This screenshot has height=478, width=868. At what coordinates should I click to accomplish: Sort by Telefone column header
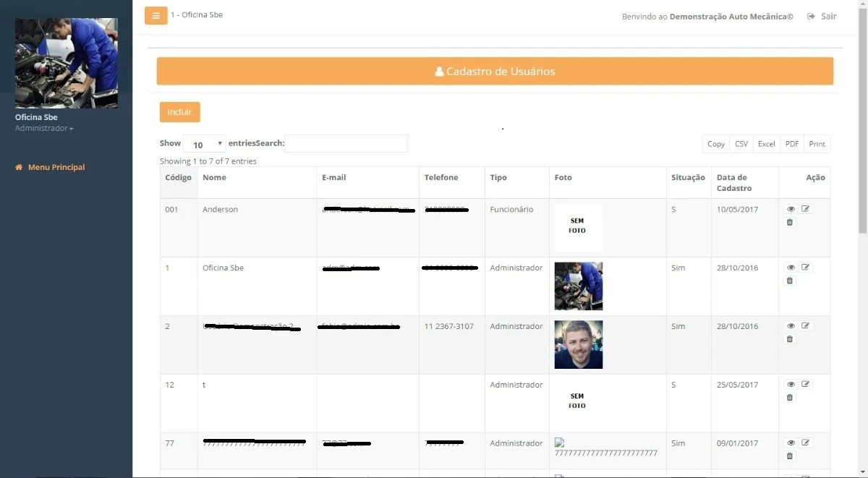(451, 182)
